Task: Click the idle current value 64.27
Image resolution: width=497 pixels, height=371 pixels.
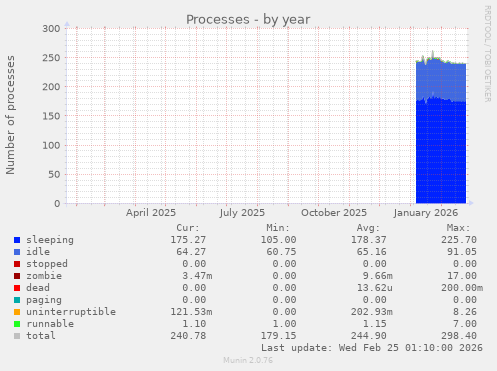Action: click(x=191, y=252)
